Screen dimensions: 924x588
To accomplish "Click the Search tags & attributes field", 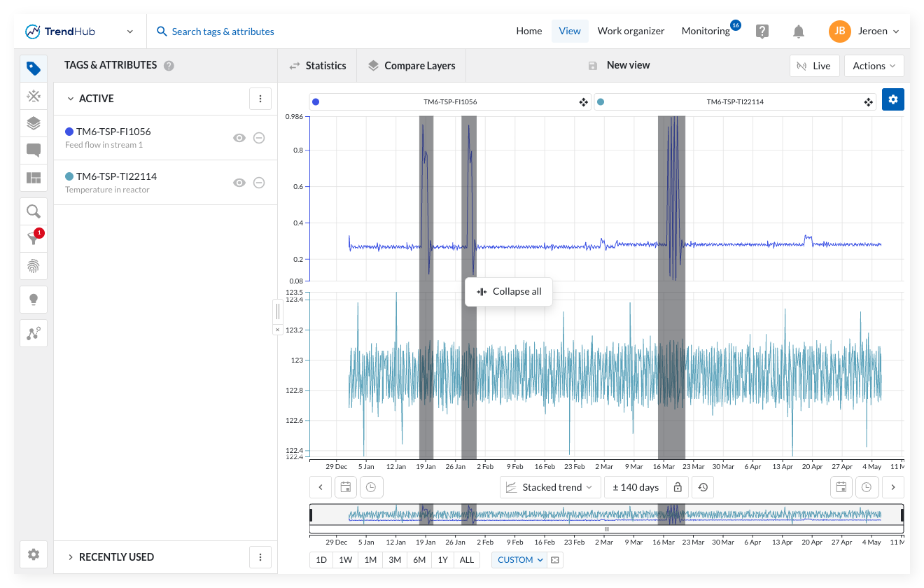I will pyautogui.click(x=223, y=31).
